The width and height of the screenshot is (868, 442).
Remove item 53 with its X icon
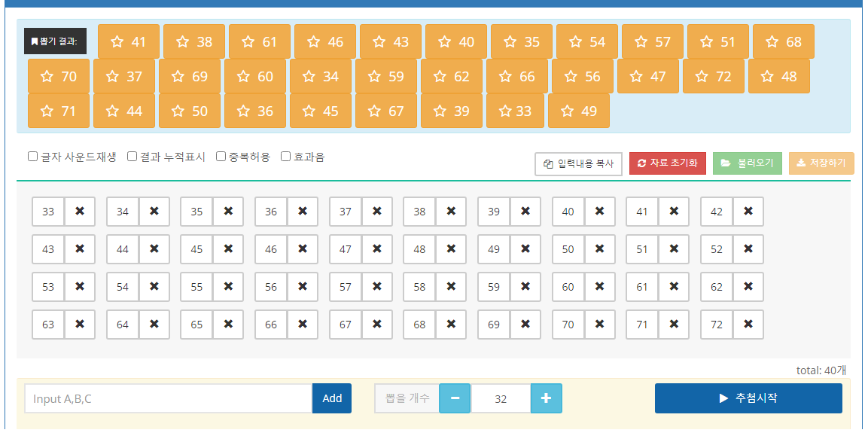point(80,287)
